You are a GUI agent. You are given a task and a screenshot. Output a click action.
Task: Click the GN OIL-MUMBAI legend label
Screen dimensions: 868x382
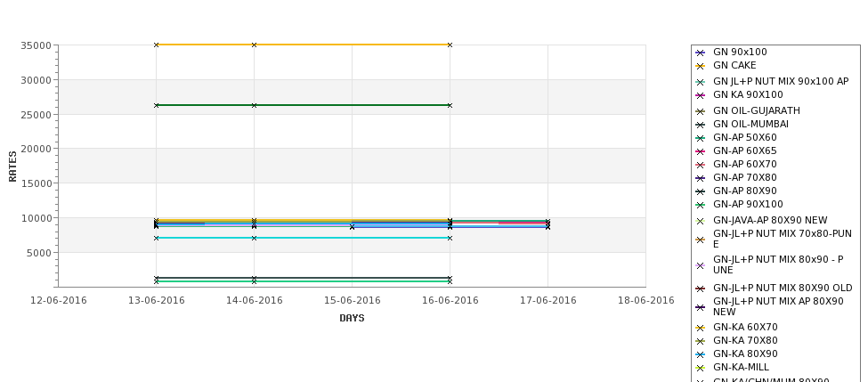pos(750,124)
